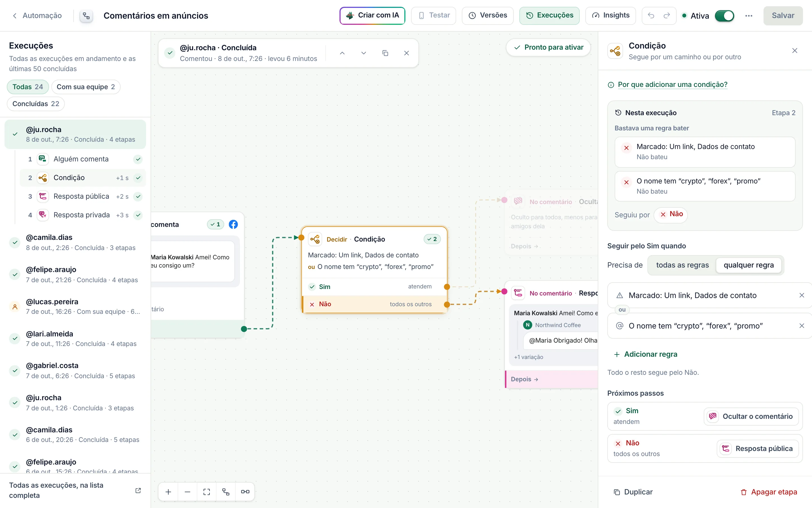Open the Execuções tab

click(x=549, y=16)
